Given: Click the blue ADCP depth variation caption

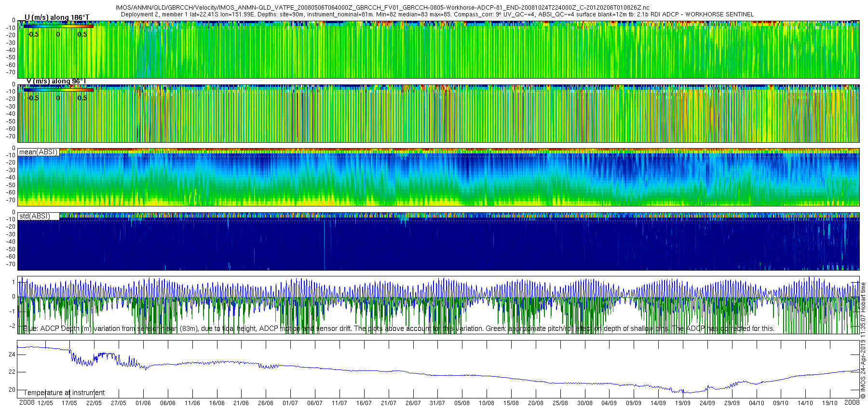Looking at the screenshot, I should 398,328.
